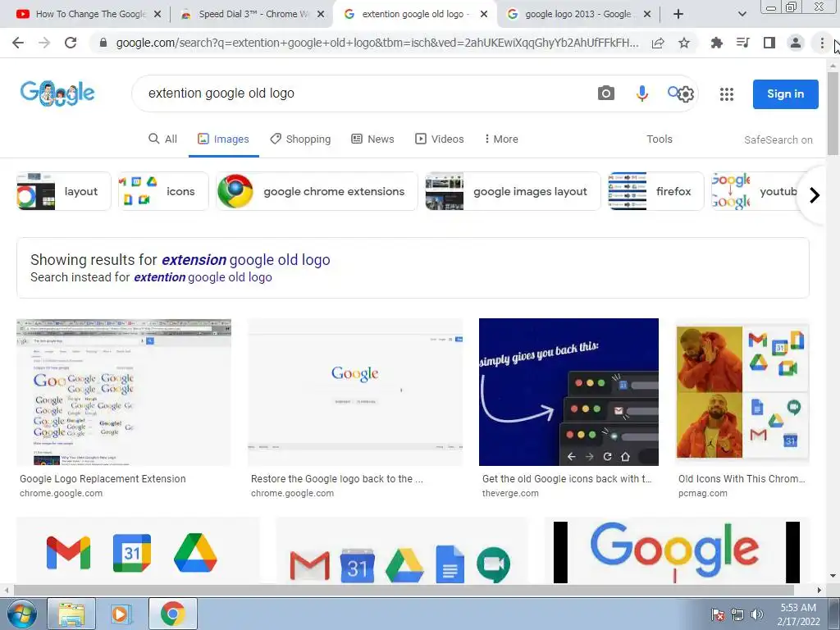This screenshot has height=630, width=840.
Task: Click the browser forward arrow
Action: point(44,43)
